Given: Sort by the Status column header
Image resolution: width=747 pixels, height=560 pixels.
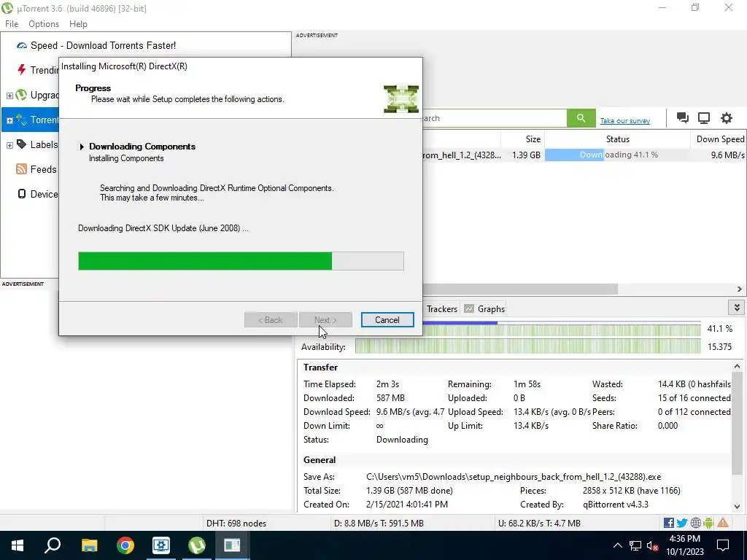Looking at the screenshot, I should (617, 139).
